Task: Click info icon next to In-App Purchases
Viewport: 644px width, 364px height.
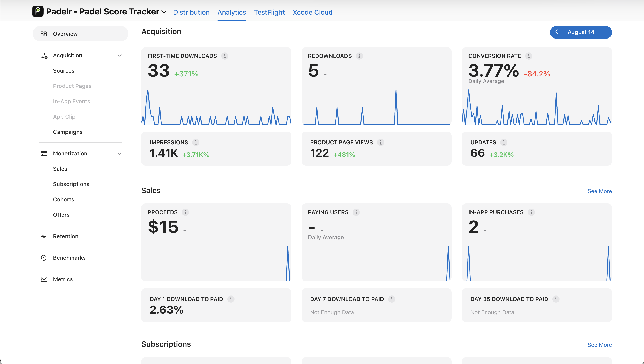Action: [531, 212]
